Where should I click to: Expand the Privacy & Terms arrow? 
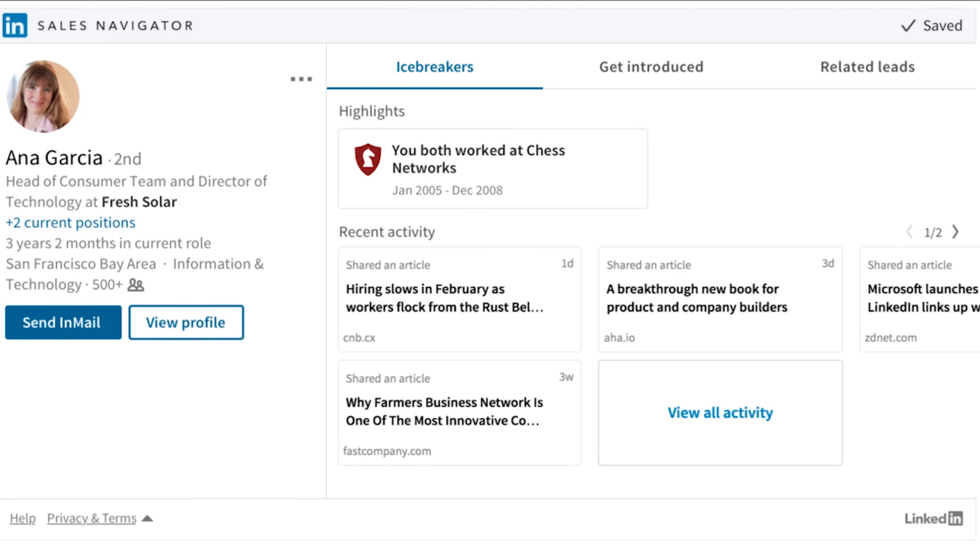(147, 518)
